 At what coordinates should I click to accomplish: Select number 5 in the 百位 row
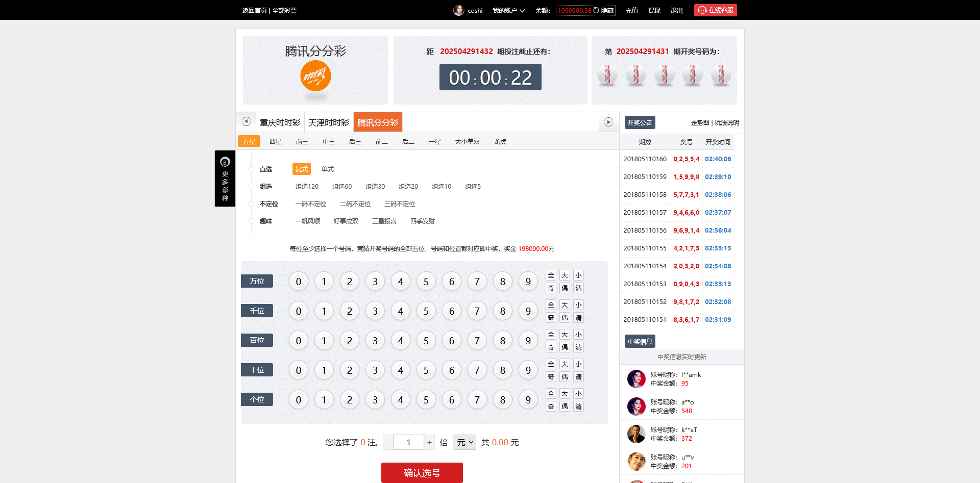[426, 340]
